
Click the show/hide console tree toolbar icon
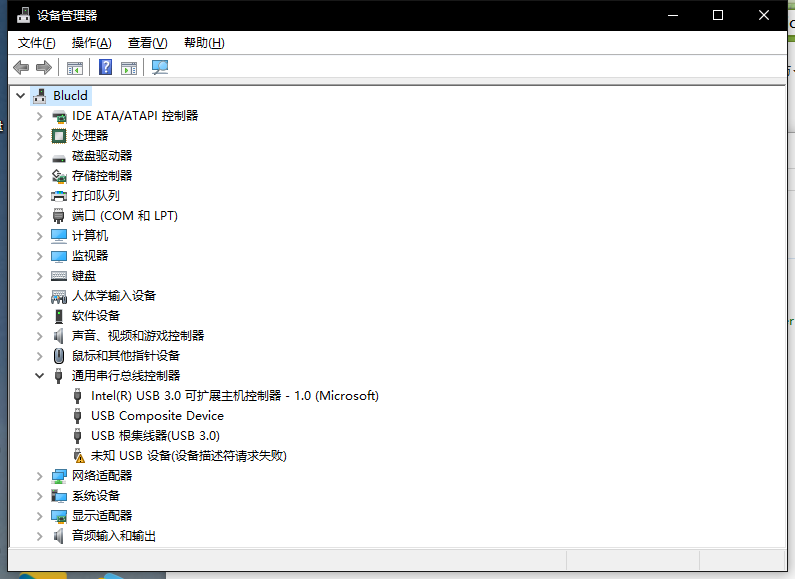coord(75,67)
